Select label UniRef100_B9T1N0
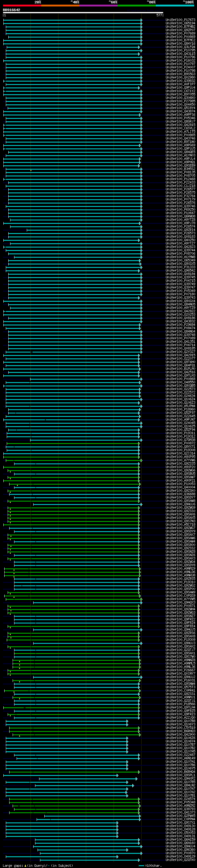 (x=180, y=142)
